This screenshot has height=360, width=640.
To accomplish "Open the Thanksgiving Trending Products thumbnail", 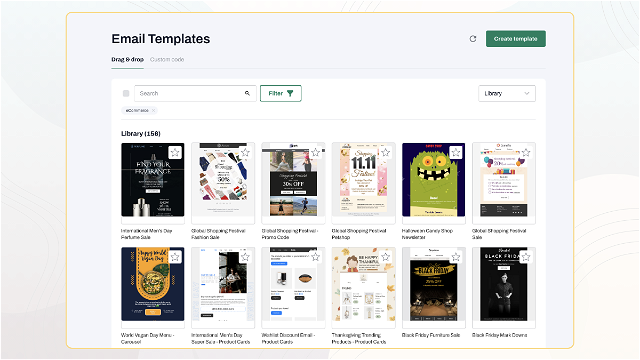I will [363, 288].
